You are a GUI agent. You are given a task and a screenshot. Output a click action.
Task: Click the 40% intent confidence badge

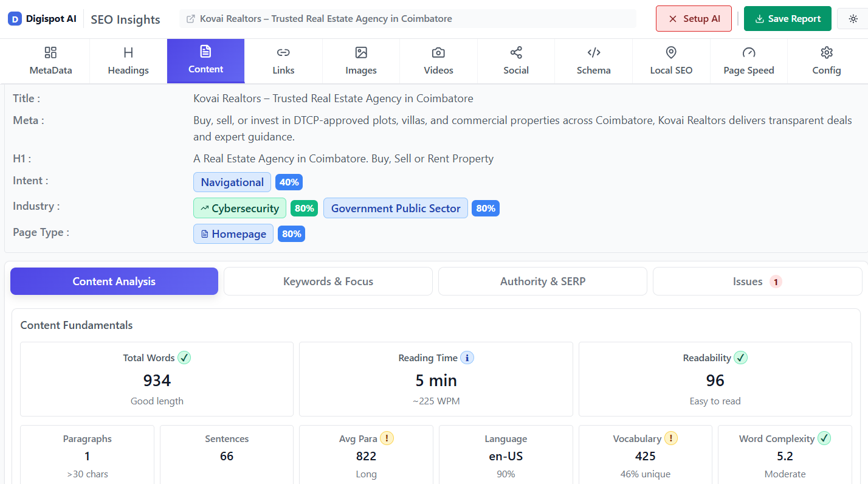(x=289, y=182)
